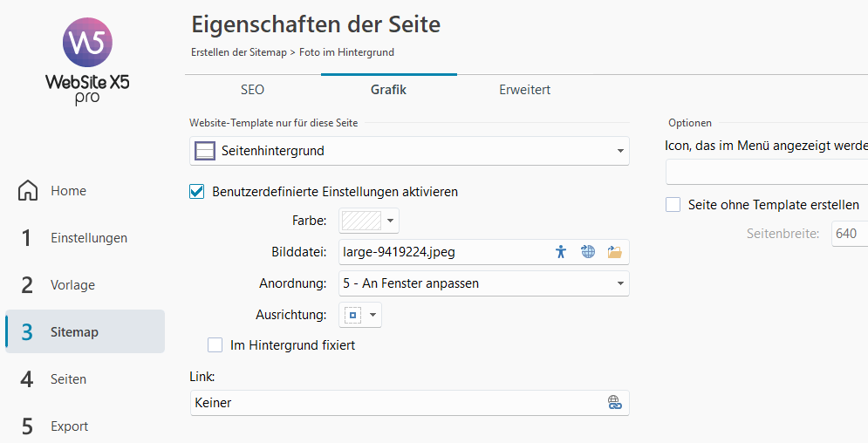This screenshot has width=868, height=443.
Task: Open the built-in image library icon
Action: 561,252
